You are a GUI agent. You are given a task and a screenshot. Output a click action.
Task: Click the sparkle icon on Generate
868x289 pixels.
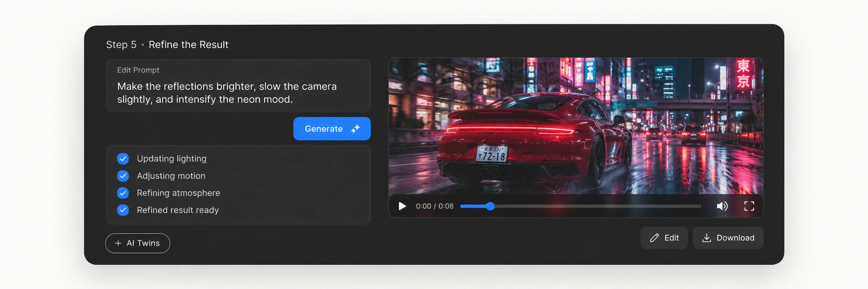tap(355, 129)
